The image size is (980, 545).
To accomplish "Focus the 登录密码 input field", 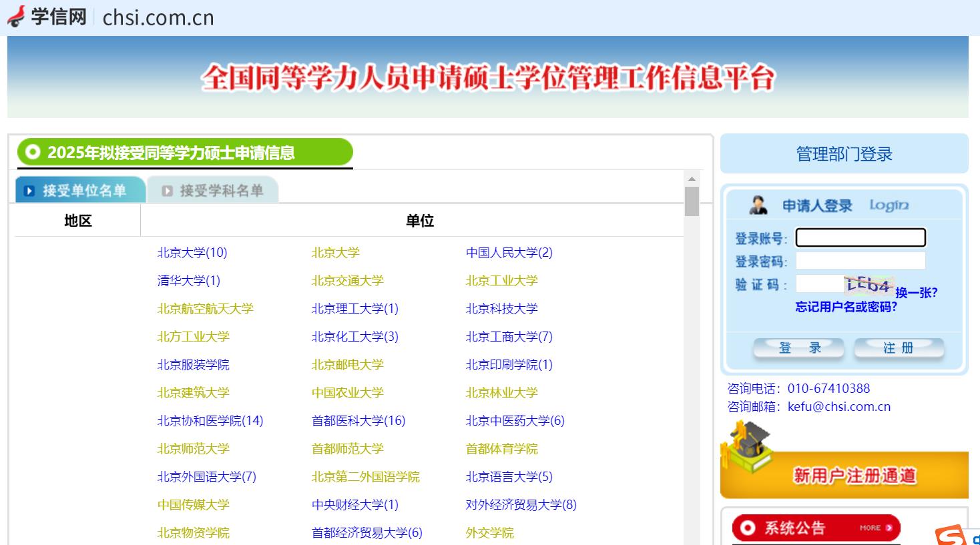I will click(x=861, y=261).
